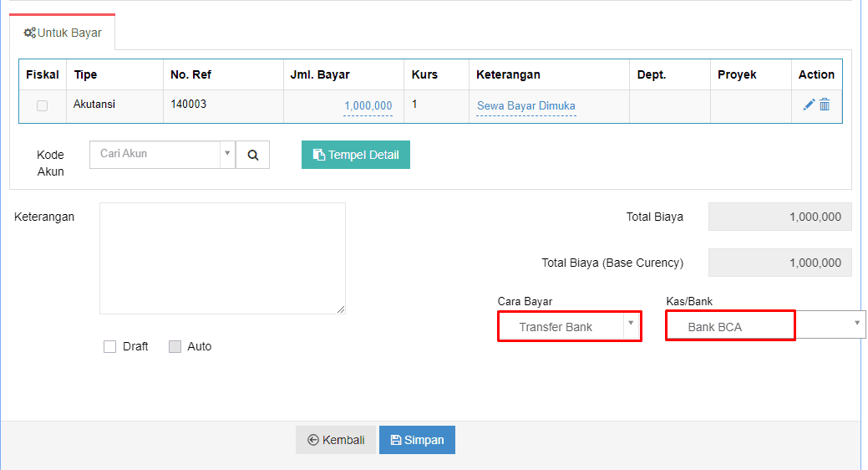This screenshot has height=470, width=868.
Task: Click the Total Biaya amount field
Action: point(780,217)
